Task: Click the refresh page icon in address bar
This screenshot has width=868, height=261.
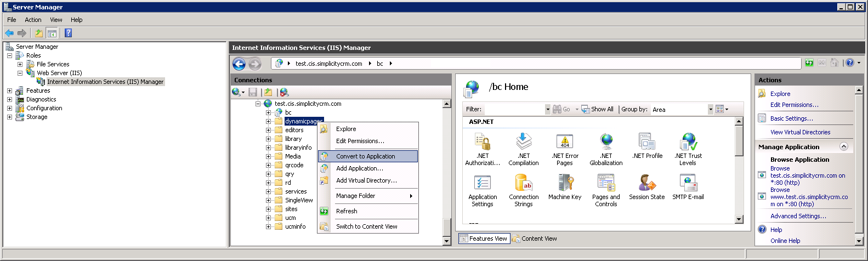Action: click(809, 63)
